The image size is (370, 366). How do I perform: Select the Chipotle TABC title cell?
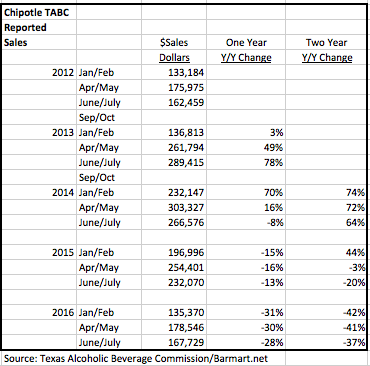click(x=37, y=13)
